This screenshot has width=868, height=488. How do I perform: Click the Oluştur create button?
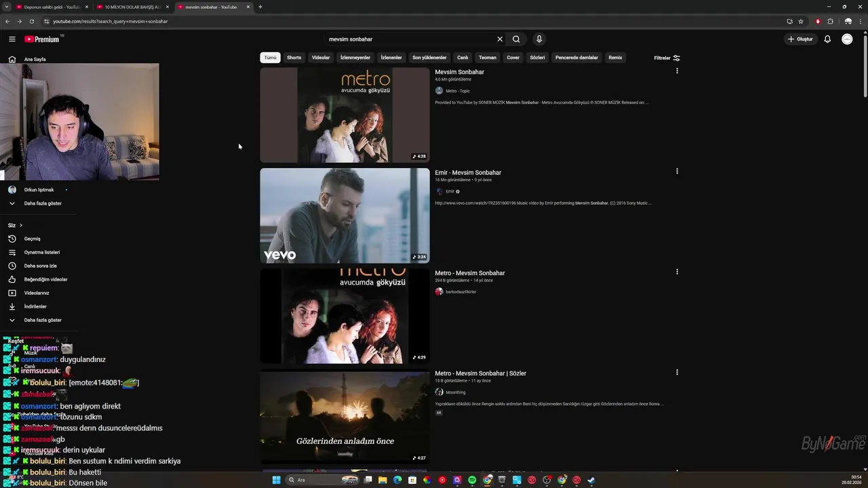(x=800, y=39)
